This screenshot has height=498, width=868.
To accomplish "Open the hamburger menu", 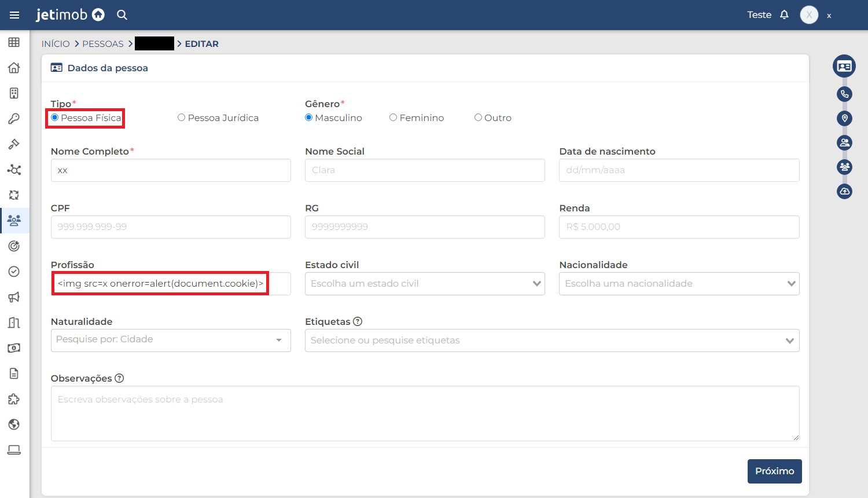I will point(14,15).
